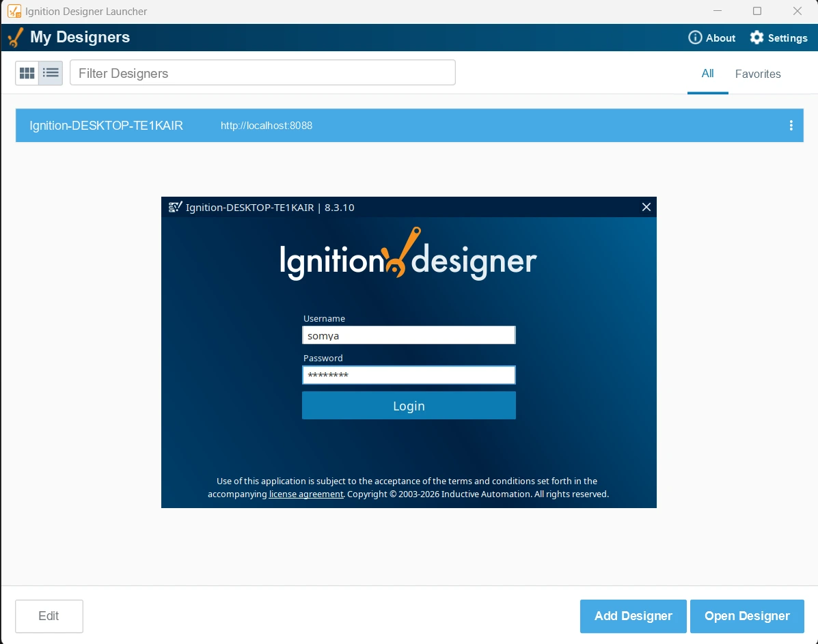Click login dialog title bar designer icon
The width and height of the screenshot is (818, 644).
point(175,207)
